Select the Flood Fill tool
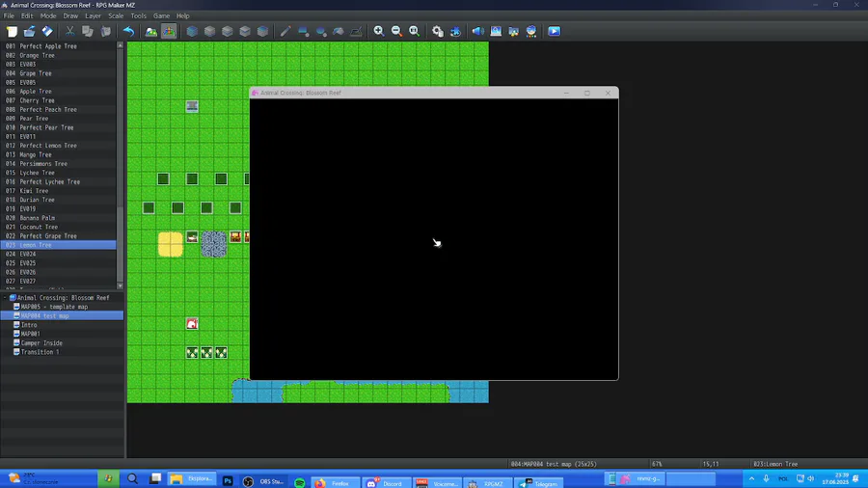The image size is (868, 488). [339, 32]
